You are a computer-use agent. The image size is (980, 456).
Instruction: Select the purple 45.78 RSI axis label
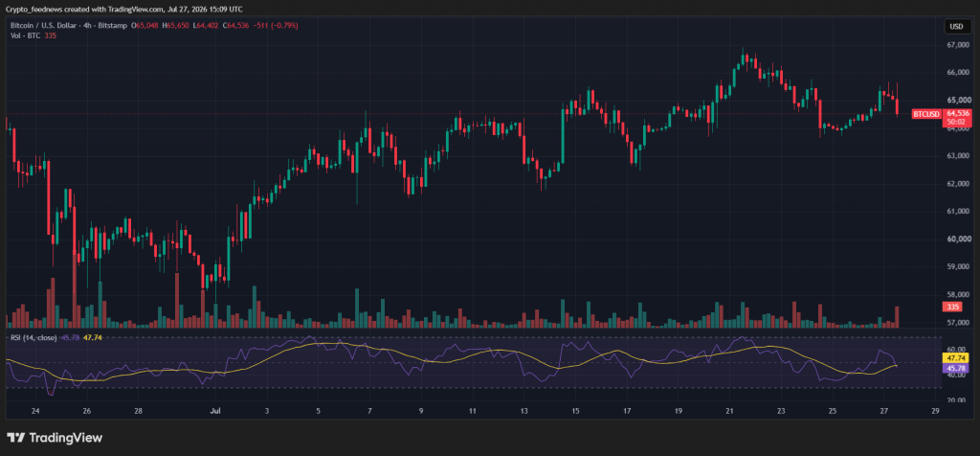[x=957, y=369]
